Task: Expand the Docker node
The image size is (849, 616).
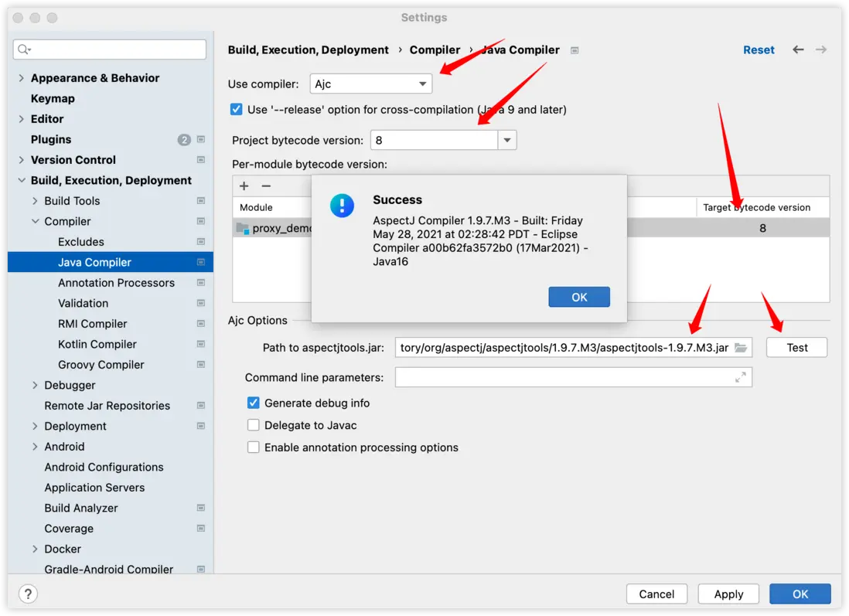Action: pyautogui.click(x=35, y=549)
